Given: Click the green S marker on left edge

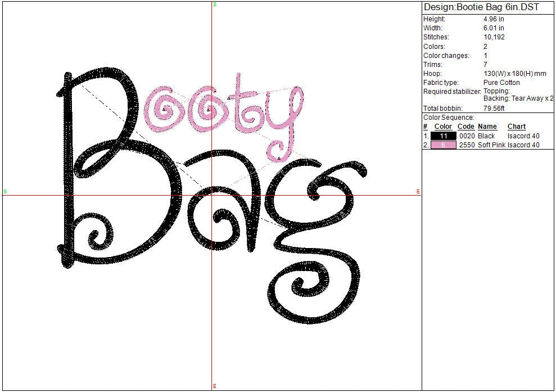Looking at the screenshot, I should click(5, 192).
